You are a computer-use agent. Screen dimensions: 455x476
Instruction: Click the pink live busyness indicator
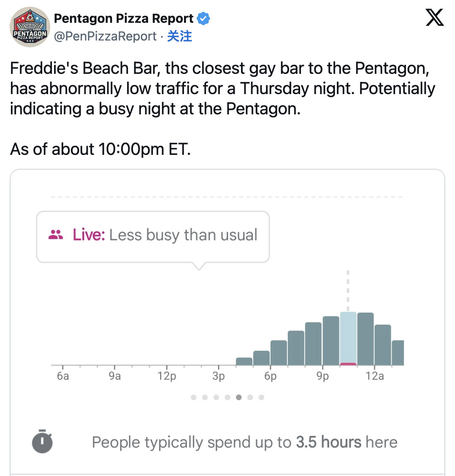(348, 364)
